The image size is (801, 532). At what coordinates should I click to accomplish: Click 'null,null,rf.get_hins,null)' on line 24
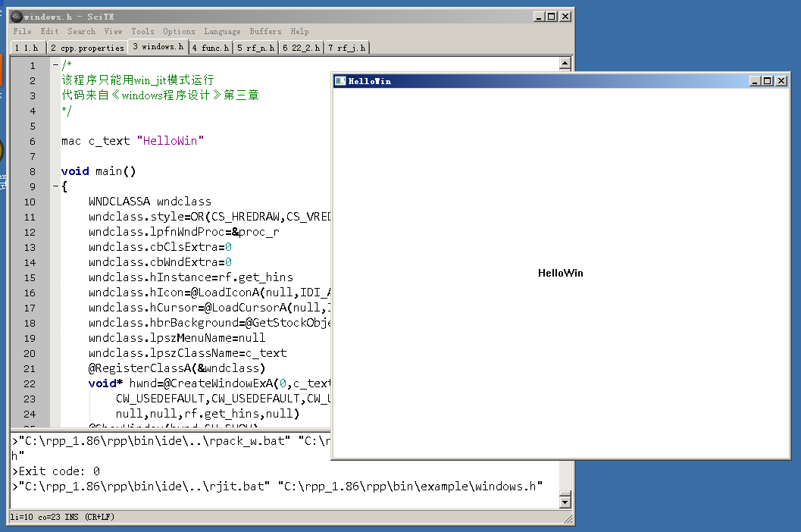pos(208,414)
